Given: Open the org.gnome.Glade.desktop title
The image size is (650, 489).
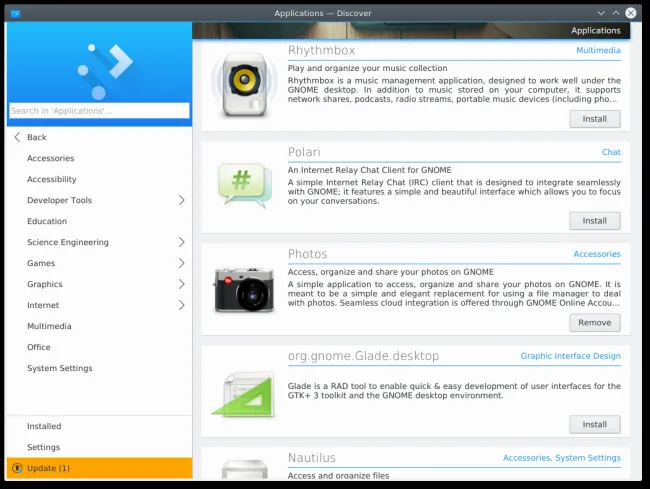Looking at the screenshot, I should [x=364, y=356].
